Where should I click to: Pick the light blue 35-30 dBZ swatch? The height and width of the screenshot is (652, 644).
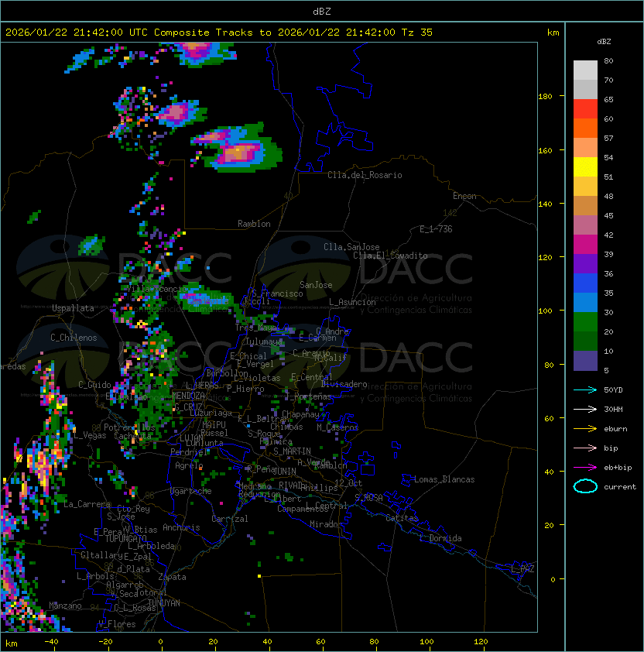(x=585, y=303)
